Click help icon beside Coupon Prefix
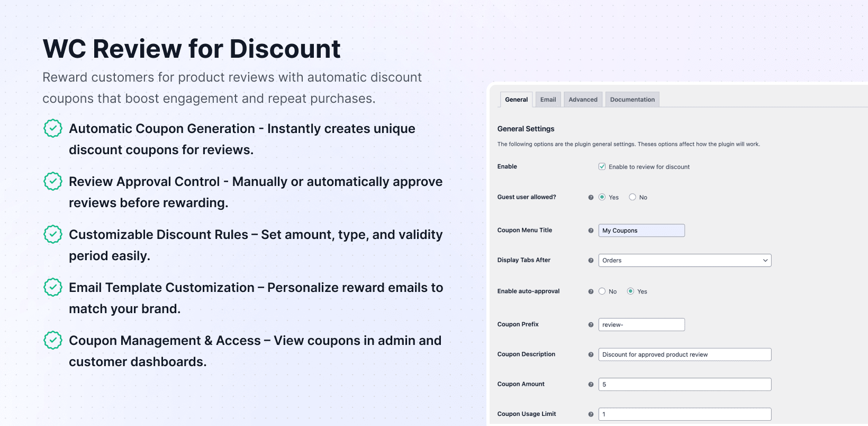 pyautogui.click(x=591, y=325)
